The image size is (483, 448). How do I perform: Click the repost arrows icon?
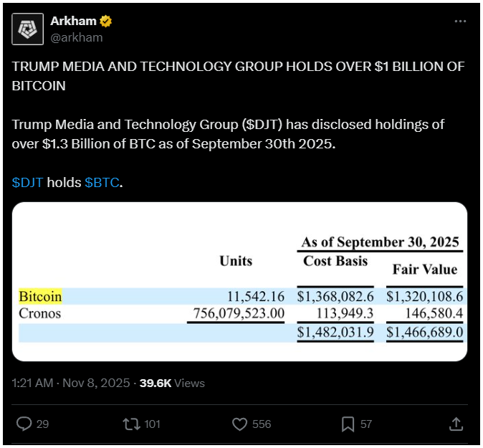[131, 424]
